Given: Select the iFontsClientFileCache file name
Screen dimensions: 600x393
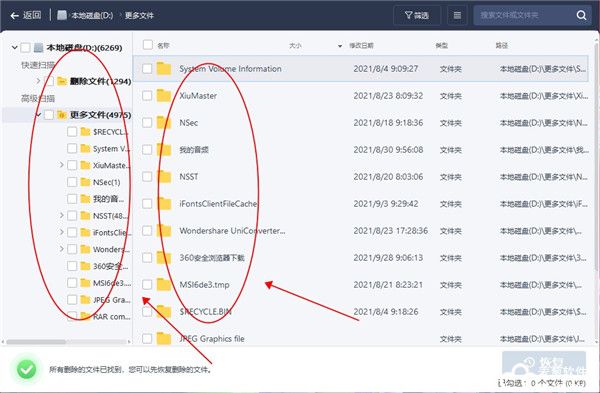Looking at the screenshot, I should (218, 204).
